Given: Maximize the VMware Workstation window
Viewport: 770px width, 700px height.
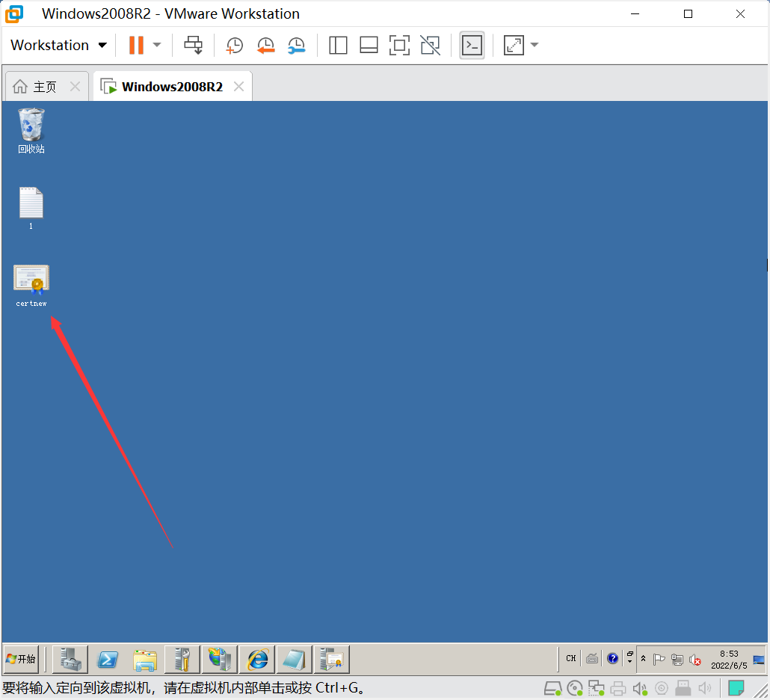Looking at the screenshot, I should pyautogui.click(x=688, y=13).
